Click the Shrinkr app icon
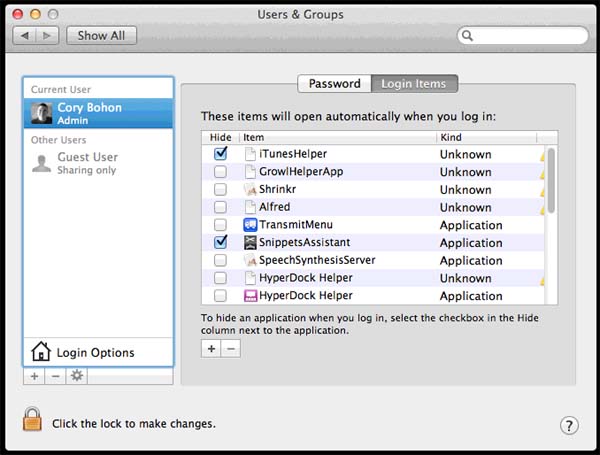 click(x=250, y=189)
